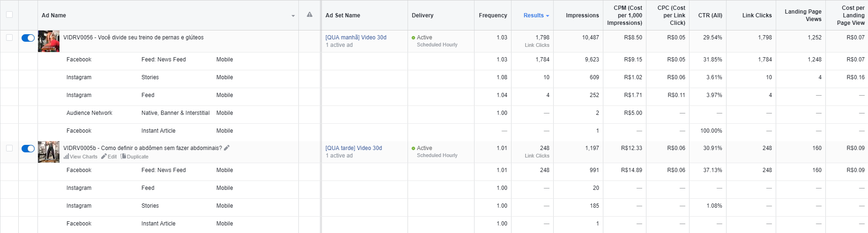Image resolution: width=868 pixels, height=233 pixels.
Task: Click green active status dot for QUA tarde
Action: 413,148
